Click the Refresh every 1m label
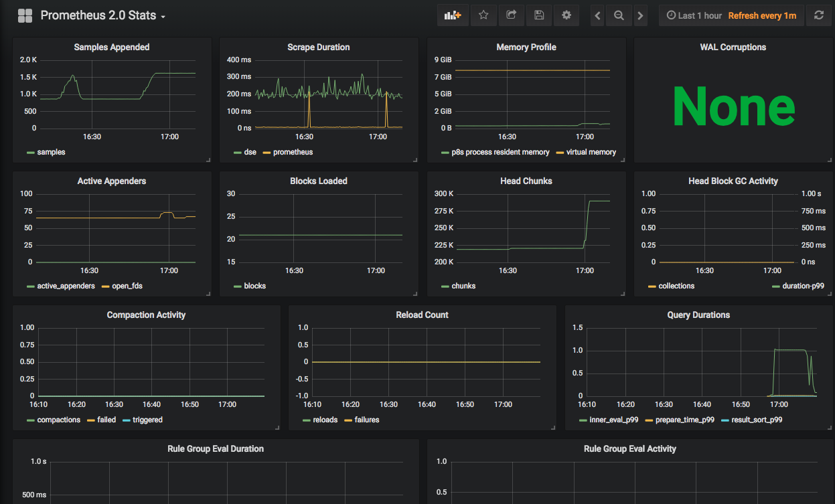This screenshot has height=504, width=835. coord(762,15)
